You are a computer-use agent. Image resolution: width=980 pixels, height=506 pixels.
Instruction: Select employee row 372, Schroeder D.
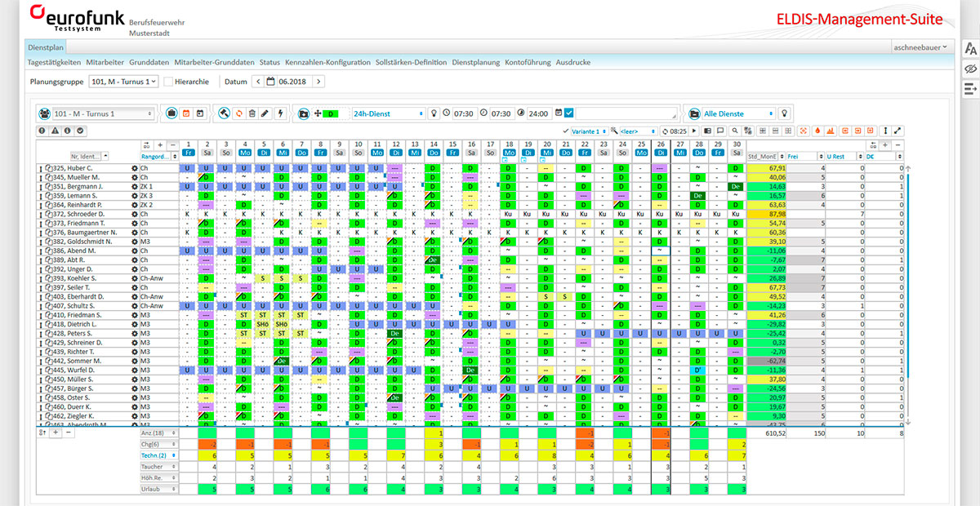coord(78,214)
